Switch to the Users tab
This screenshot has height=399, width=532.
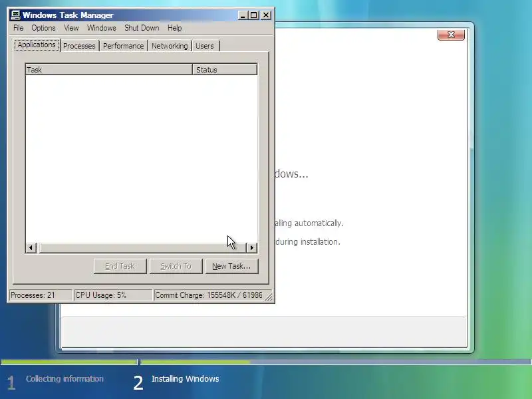(x=205, y=46)
